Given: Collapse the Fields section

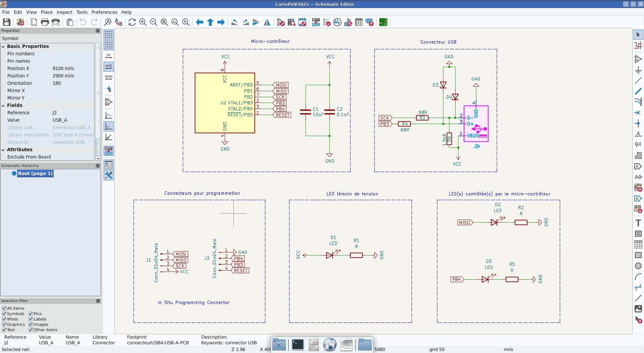Looking at the screenshot, I should (3, 106).
